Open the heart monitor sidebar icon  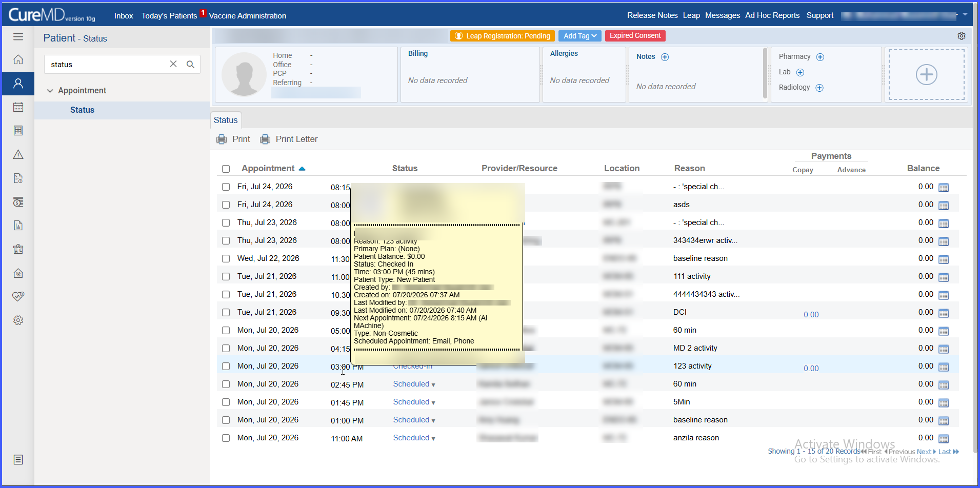tap(18, 296)
